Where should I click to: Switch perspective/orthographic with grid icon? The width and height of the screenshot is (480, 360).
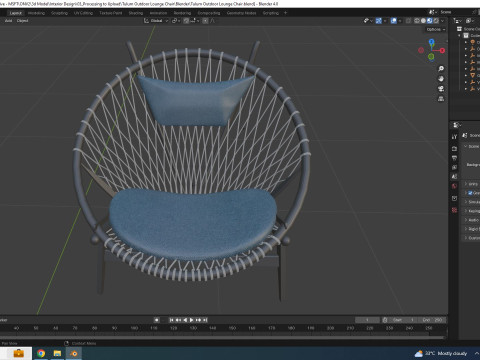441,99
